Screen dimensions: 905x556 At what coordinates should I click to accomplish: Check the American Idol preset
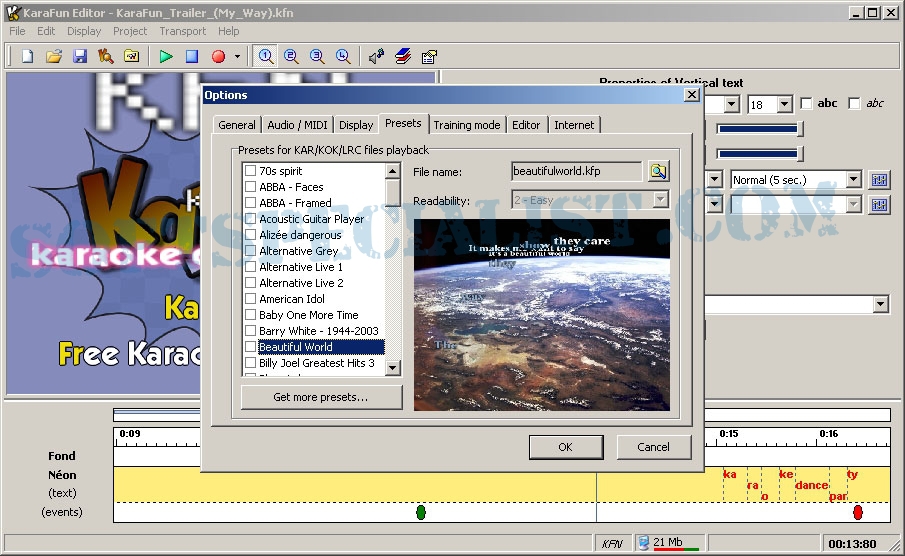[x=251, y=299]
